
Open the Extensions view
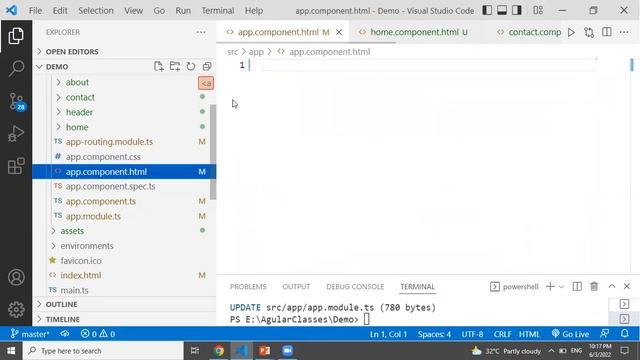pyautogui.click(x=16, y=166)
